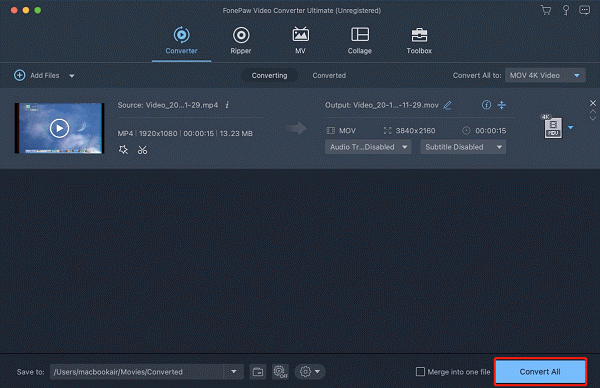Image resolution: width=600 pixels, height=388 pixels.
Task: Open output media info icon
Action: [486, 105]
